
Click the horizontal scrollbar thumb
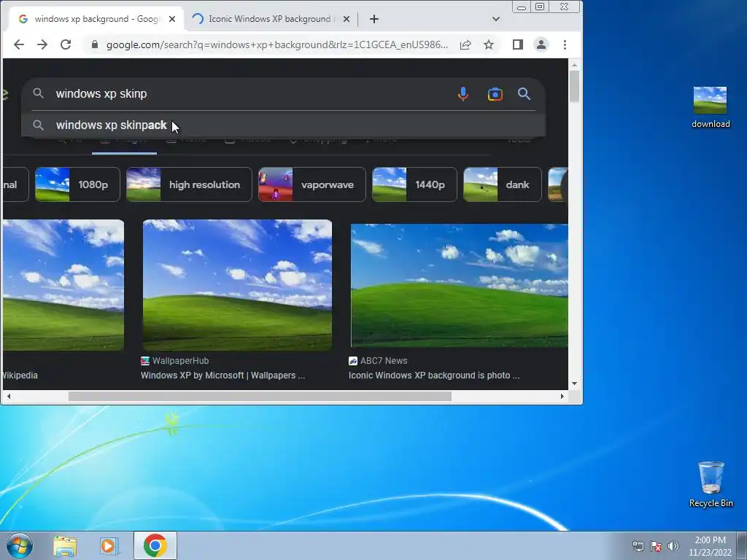click(x=260, y=396)
